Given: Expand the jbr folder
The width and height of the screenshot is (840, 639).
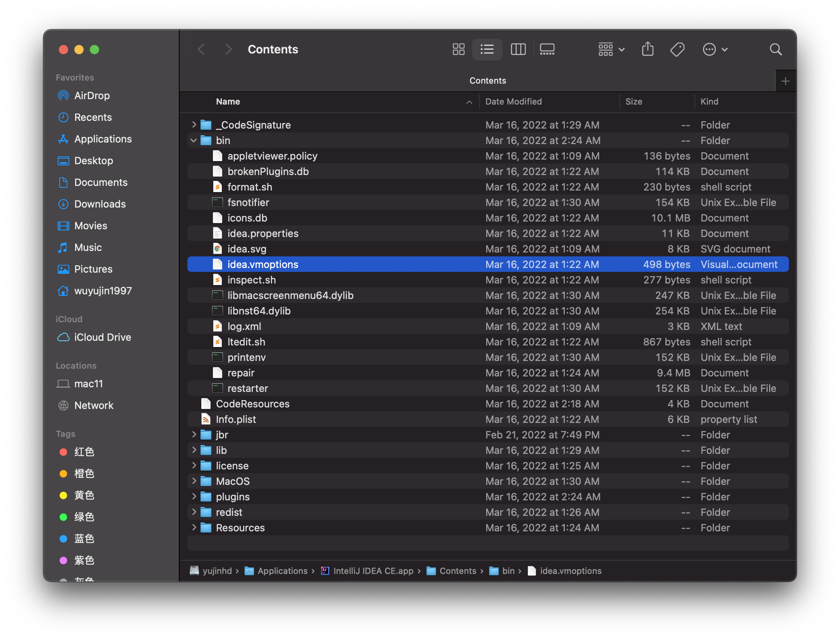Looking at the screenshot, I should 194,435.
